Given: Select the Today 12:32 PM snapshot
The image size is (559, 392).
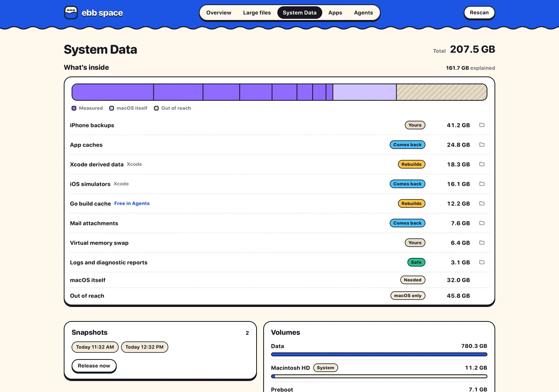Looking at the screenshot, I should click(x=144, y=347).
